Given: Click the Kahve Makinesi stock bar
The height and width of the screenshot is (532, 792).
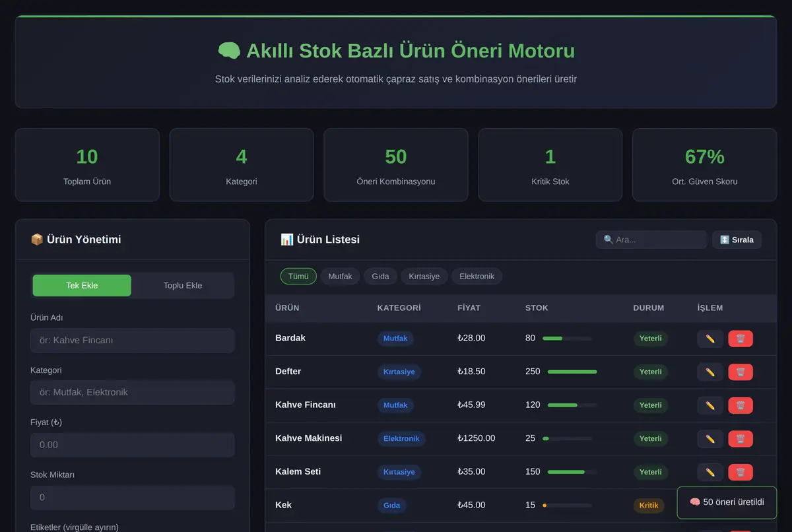Looking at the screenshot, I should click(x=567, y=438).
